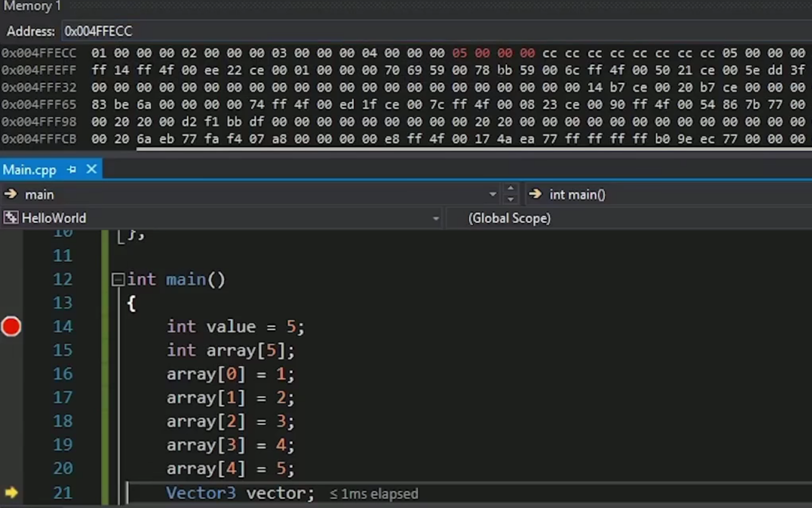This screenshot has width=812, height=508.
Task: Click the 'array[3] = 4;' code line
Action: 231,445
